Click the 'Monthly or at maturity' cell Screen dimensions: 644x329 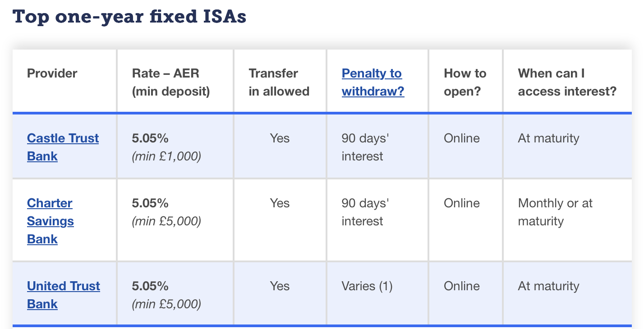tap(555, 212)
